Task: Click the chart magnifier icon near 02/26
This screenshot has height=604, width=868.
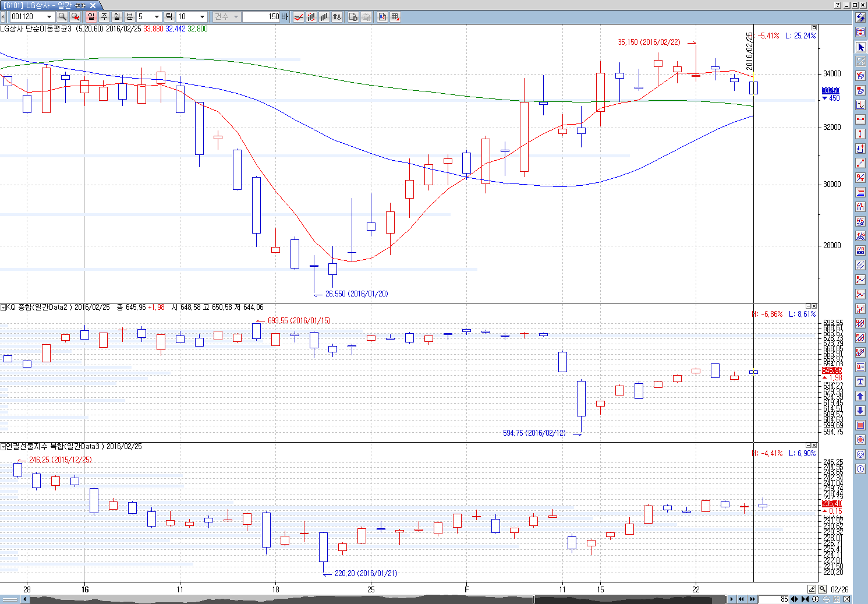Action: [x=822, y=589]
